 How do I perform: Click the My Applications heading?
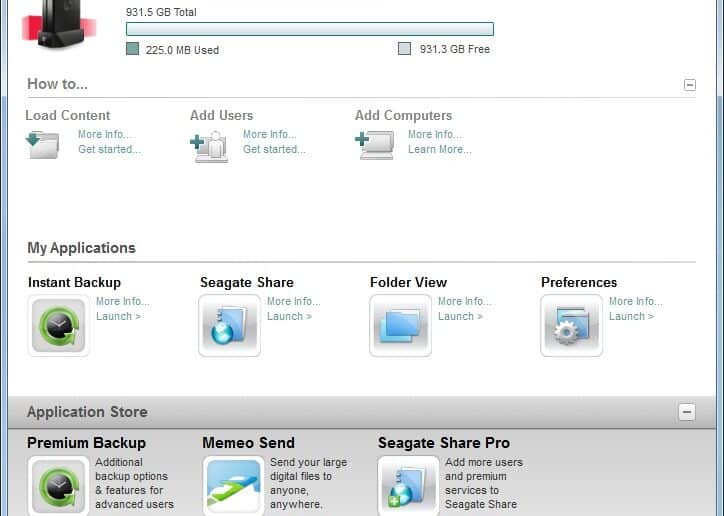[x=81, y=248]
